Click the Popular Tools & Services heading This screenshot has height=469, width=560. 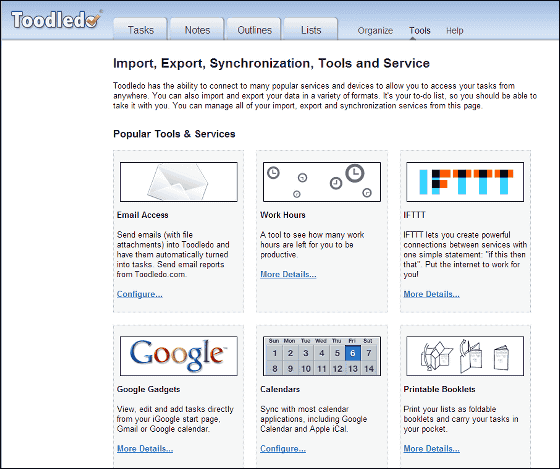[x=174, y=134]
